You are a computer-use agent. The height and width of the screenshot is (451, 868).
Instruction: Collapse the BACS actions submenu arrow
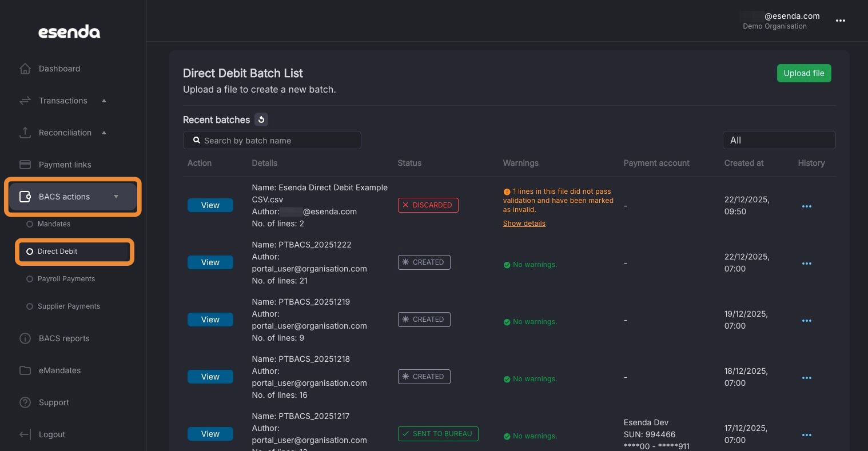116,197
